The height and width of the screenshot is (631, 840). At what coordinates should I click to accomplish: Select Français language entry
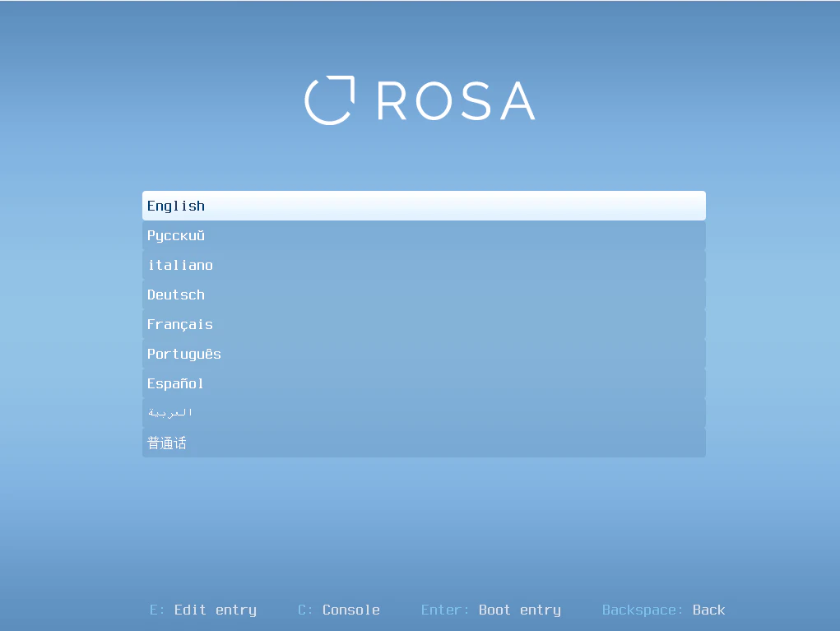click(x=424, y=324)
